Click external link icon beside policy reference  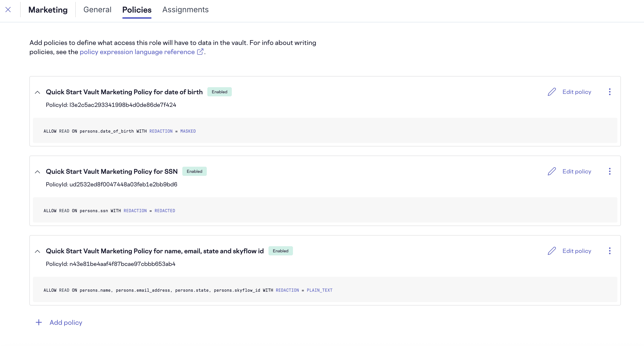point(200,52)
